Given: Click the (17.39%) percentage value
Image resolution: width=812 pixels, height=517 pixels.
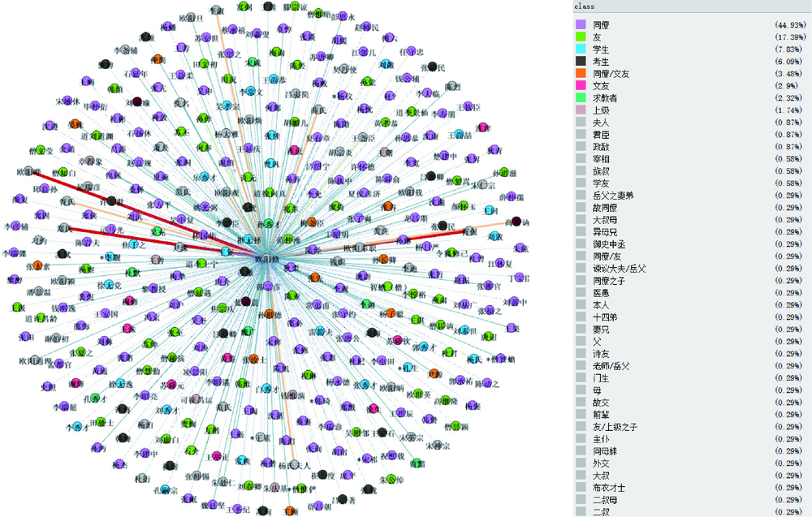Looking at the screenshot, I should click(x=790, y=37).
